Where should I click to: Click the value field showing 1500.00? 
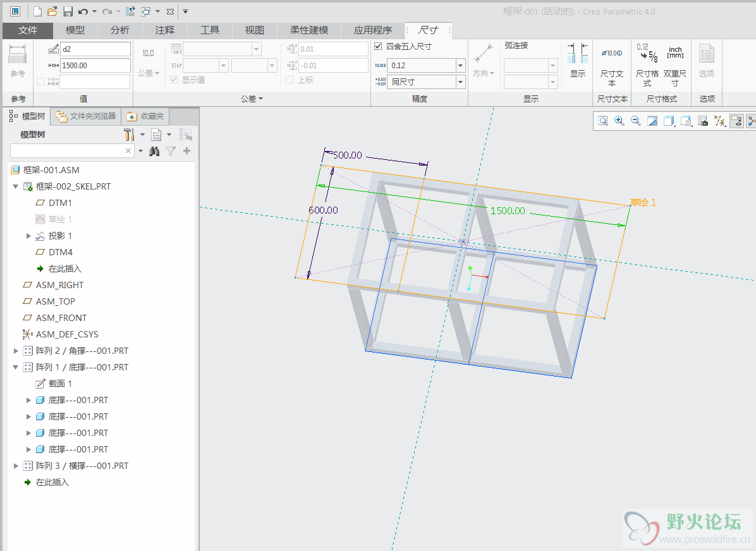point(95,66)
